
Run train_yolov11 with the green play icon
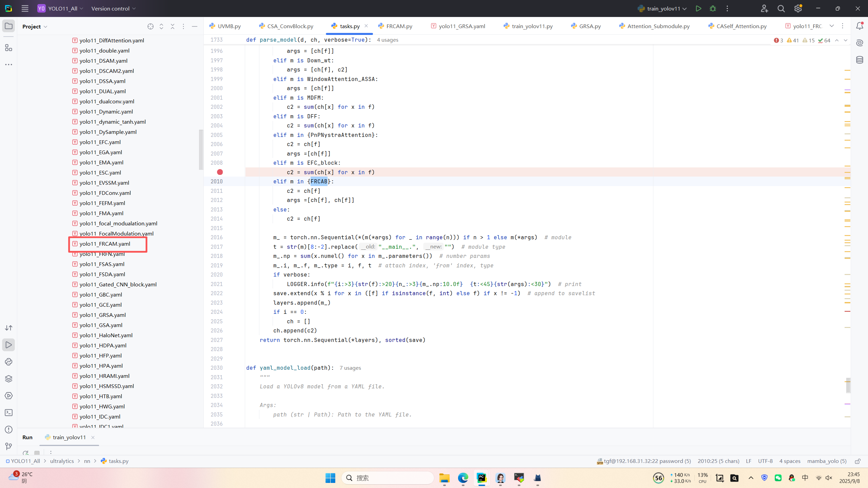point(698,8)
